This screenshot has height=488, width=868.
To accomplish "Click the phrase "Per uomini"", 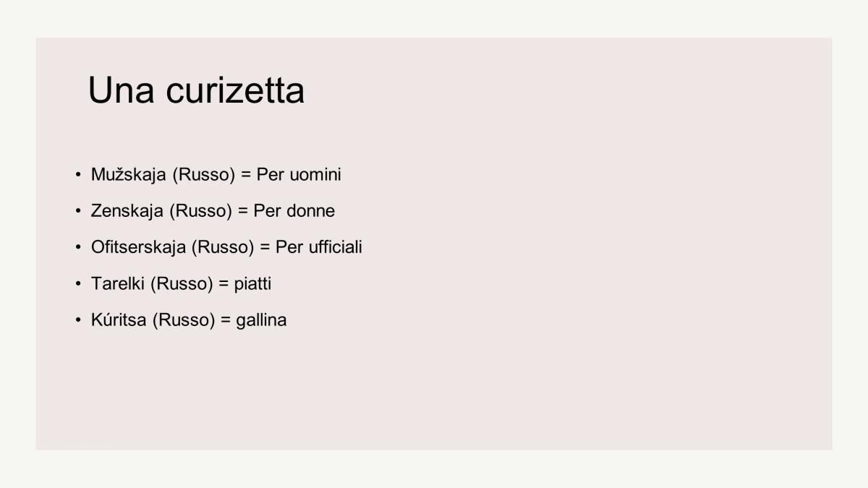I will (299, 175).
